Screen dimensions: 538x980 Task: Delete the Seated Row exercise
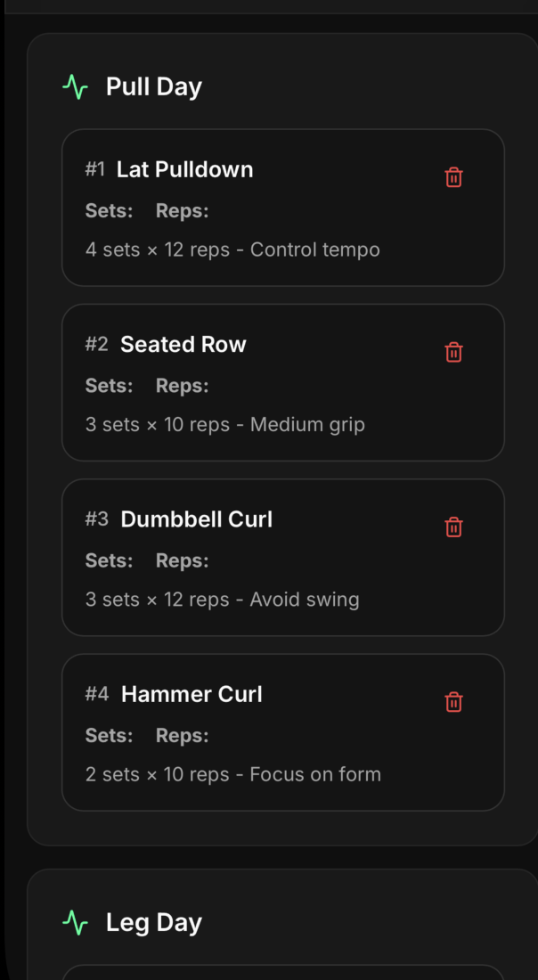(453, 352)
